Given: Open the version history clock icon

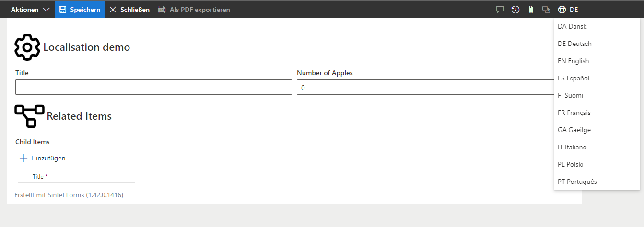Looking at the screenshot, I should click(515, 10).
